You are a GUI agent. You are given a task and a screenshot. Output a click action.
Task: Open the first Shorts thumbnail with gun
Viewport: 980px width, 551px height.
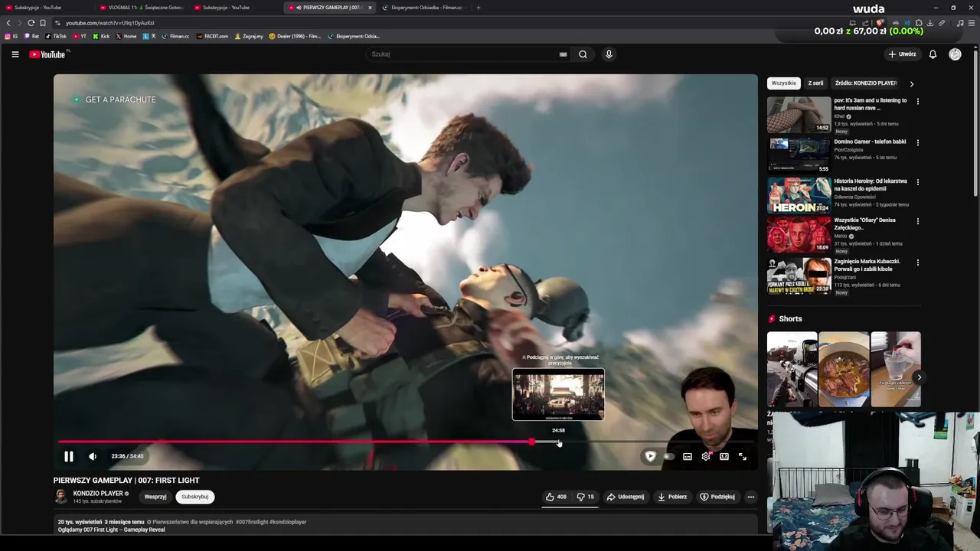point(792,369)
